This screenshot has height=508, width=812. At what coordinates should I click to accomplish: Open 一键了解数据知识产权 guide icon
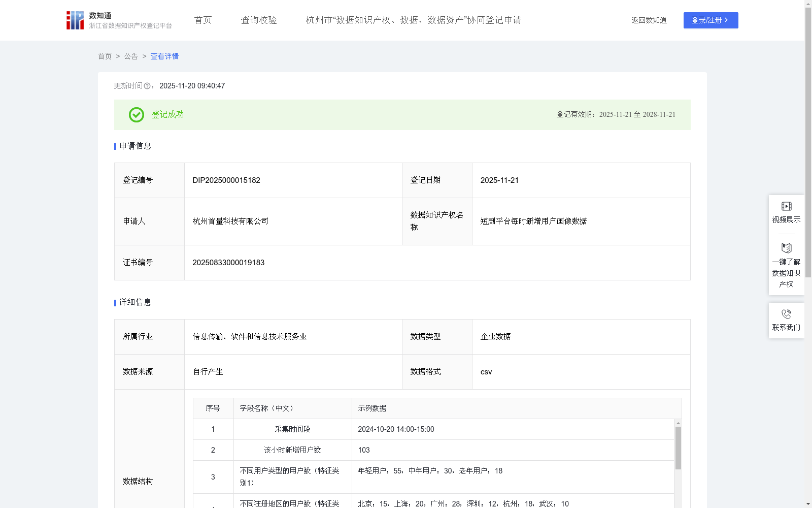tap(786, 248)
